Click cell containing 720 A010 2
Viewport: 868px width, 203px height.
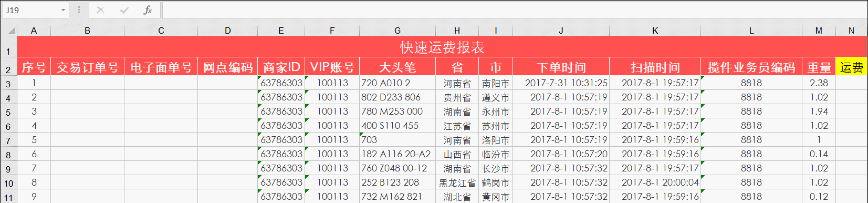tap(398, 83)
